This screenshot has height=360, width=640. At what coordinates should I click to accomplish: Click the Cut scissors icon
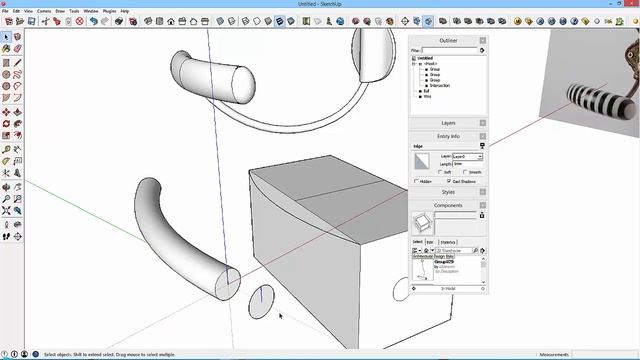point(45,21)
